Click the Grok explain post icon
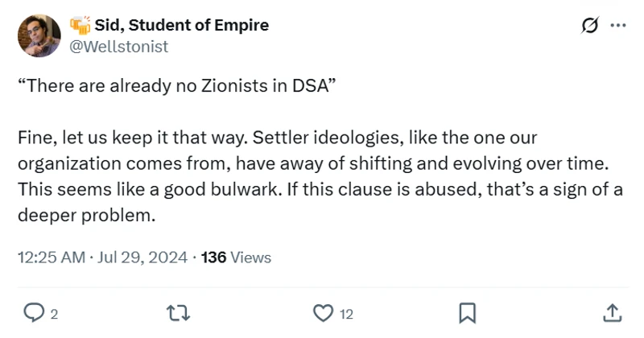The height and width of the screenshot is (338, 644). (589, 27)
